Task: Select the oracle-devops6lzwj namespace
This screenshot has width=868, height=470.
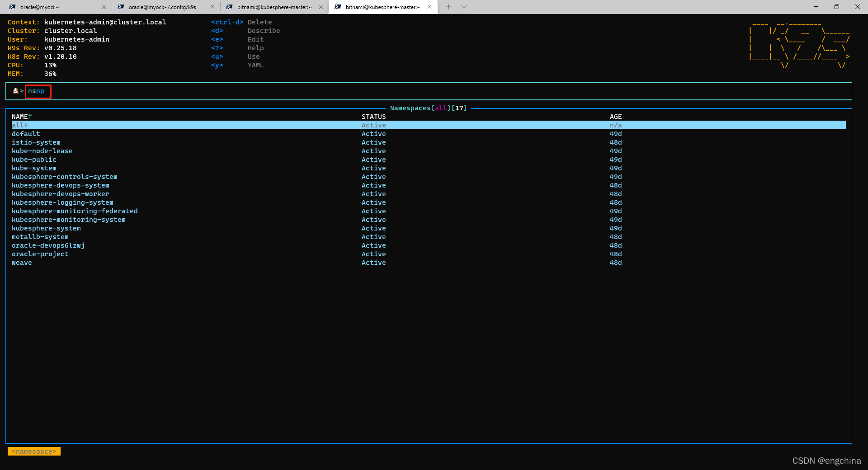Action: click(429, 245)
